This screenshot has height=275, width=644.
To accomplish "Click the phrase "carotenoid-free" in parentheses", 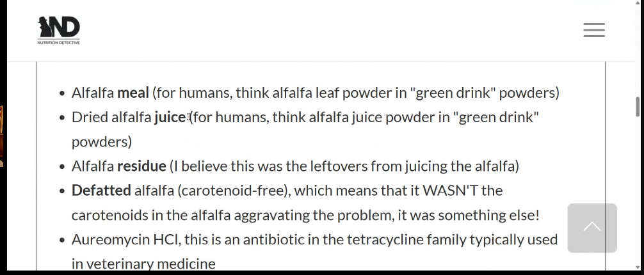I will point(232,191).
